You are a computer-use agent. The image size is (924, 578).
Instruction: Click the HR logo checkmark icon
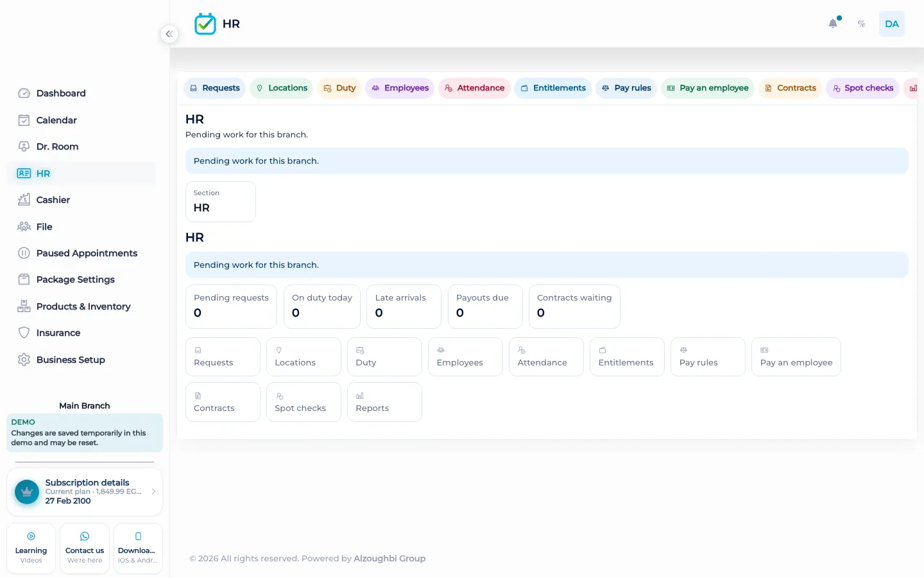coord(205,24)
